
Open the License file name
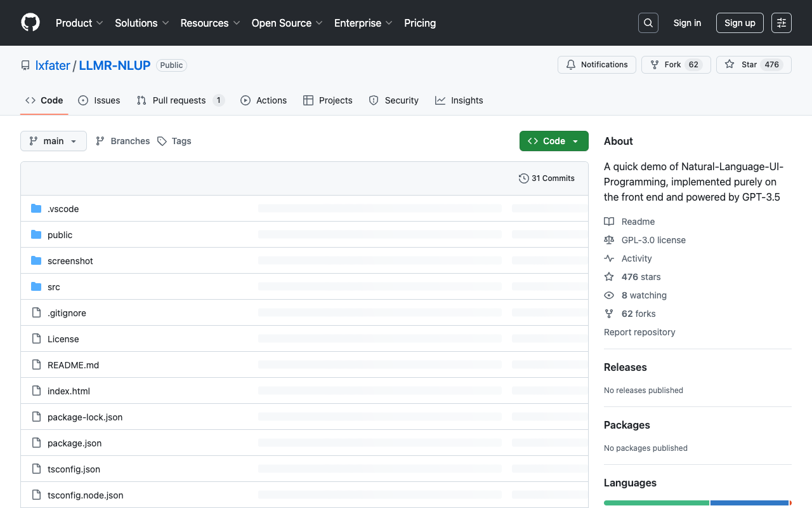pos(63,339)
